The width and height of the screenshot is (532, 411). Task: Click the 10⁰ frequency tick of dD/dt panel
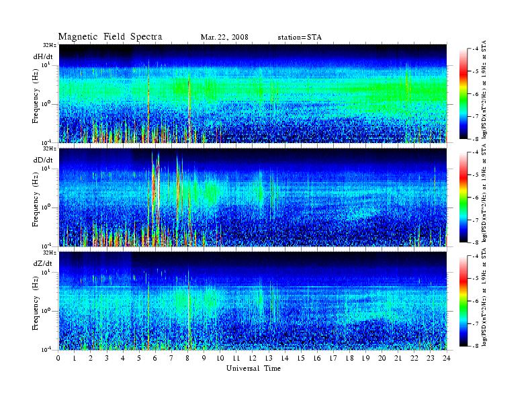(46, 208)
